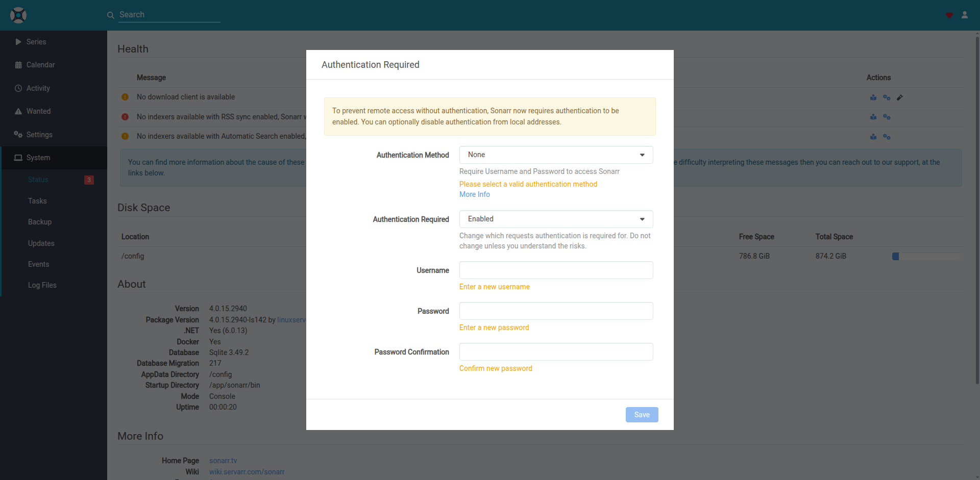Click the search magnifier icon
The height and width of the screenshot is (480, 980).
[110, 15]
